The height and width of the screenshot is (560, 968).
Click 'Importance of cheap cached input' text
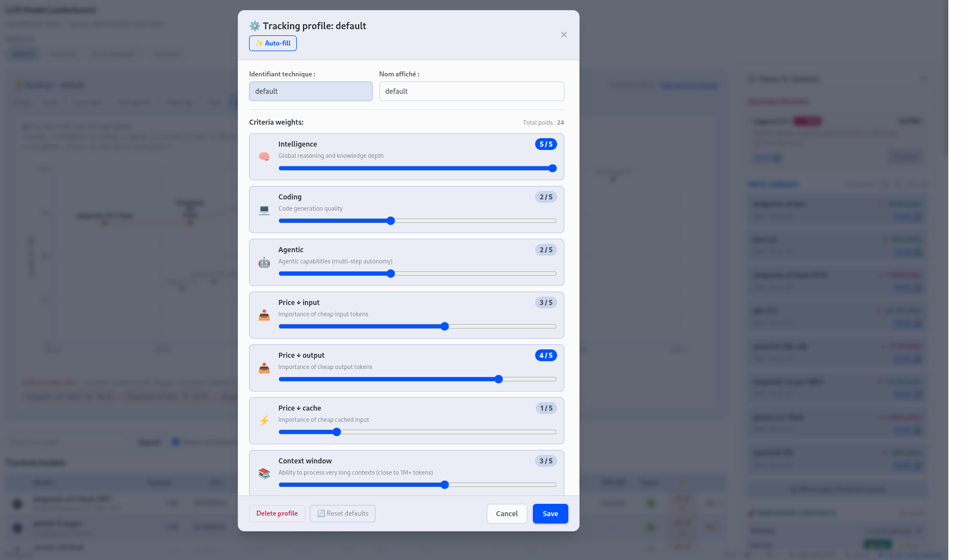point(324,420)
